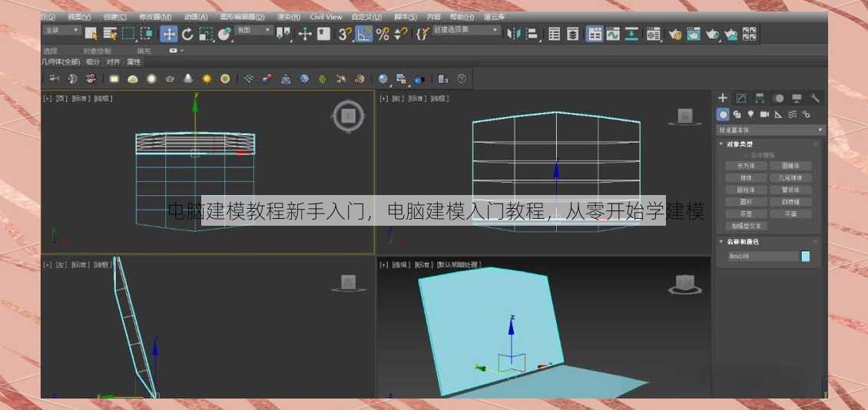Screen dimensions: 868x410
Task: Select the Shapes category icon
Action: tap(737, 114)
